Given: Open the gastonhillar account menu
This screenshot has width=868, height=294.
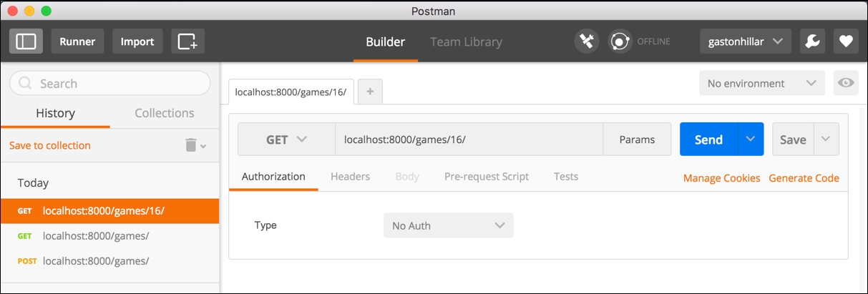Looking at the screenshot, I should (745, 41).
